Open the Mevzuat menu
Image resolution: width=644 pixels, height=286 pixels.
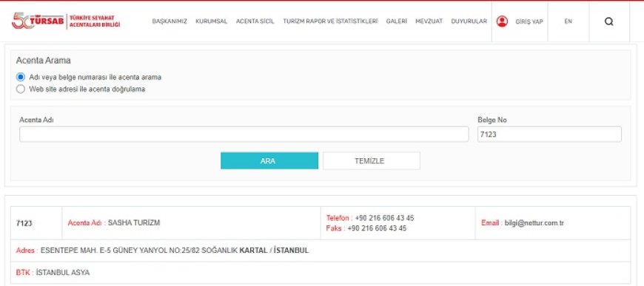click(x=429, y=21)
